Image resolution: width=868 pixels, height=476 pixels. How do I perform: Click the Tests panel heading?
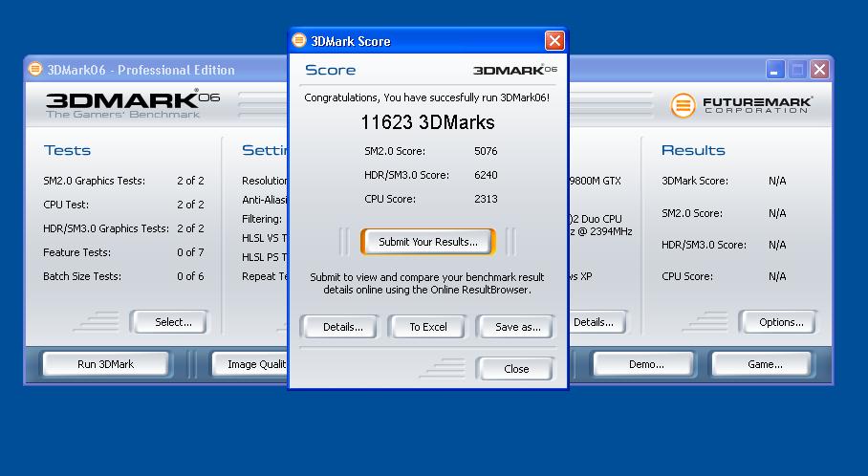click(x=67, y=151)
